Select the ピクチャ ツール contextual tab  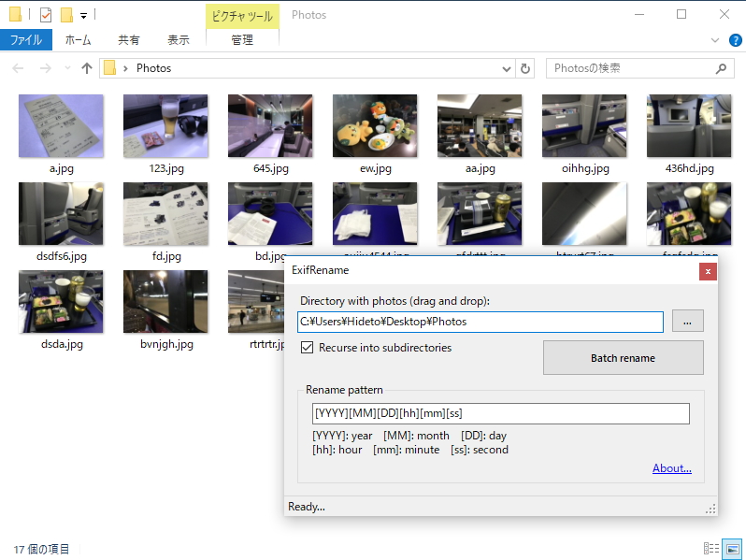click(242, 16)
